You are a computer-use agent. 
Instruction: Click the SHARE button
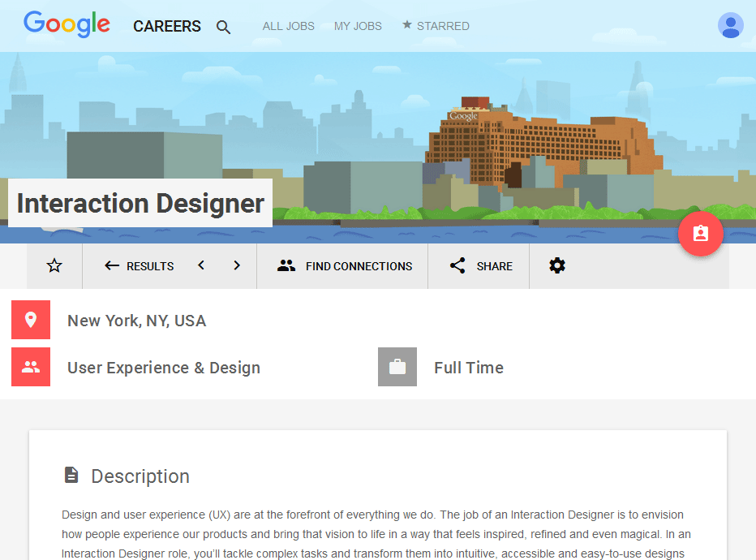tap(481, 265)
